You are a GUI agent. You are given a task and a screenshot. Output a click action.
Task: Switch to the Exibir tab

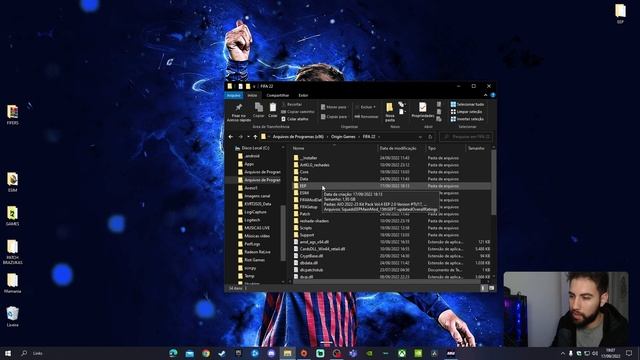point(303,95)
